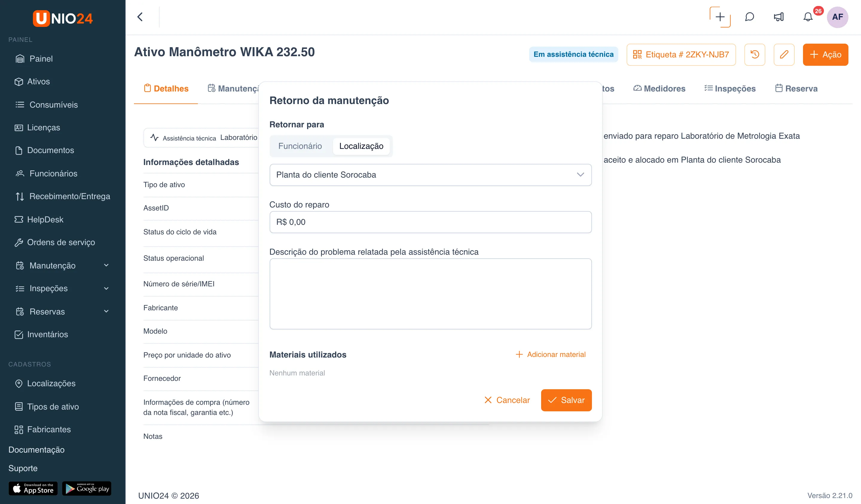The height and width of the screenshot is (504, 861).
Task: Switch to the Inspeções tab
Action: [730, 88]
